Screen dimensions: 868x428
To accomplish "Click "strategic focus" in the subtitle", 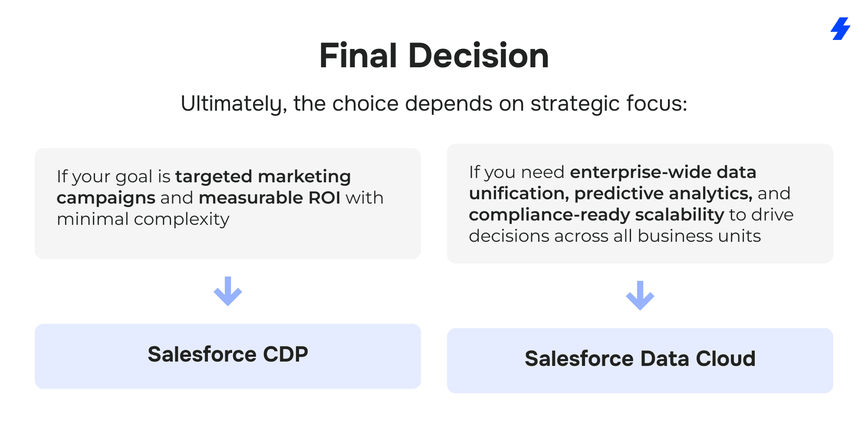I will tap(608, 104).
